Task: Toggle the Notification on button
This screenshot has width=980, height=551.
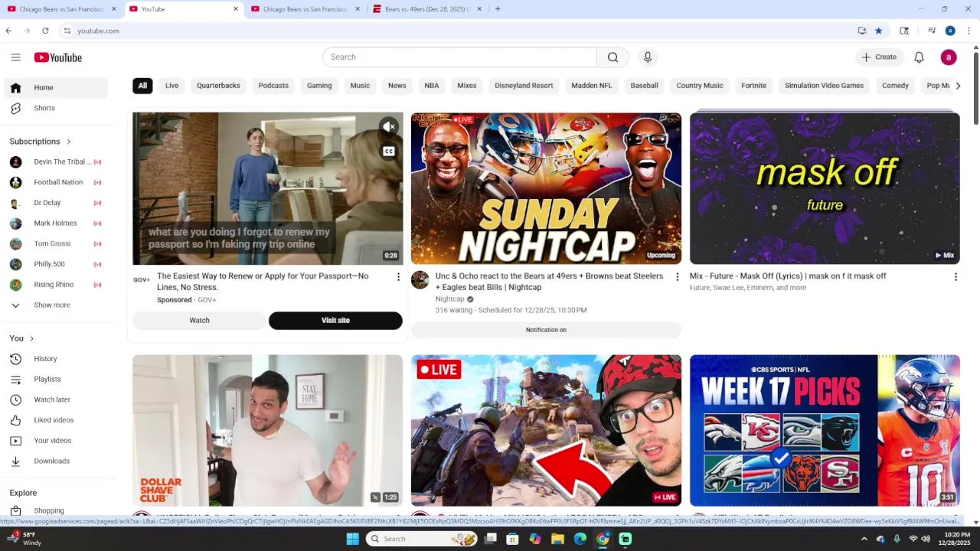Action: (x=546, y=330)
